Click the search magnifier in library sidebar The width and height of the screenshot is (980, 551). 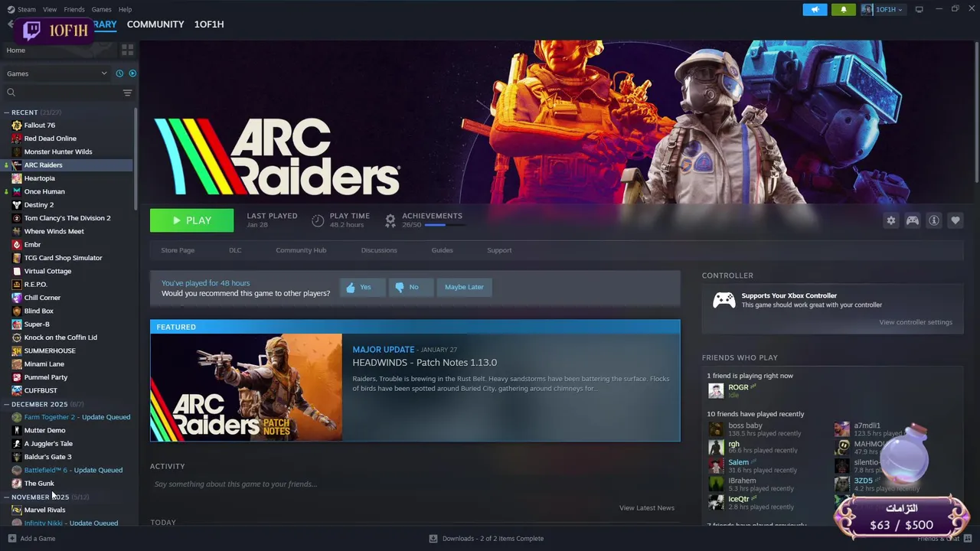click(x=11, y=93)
